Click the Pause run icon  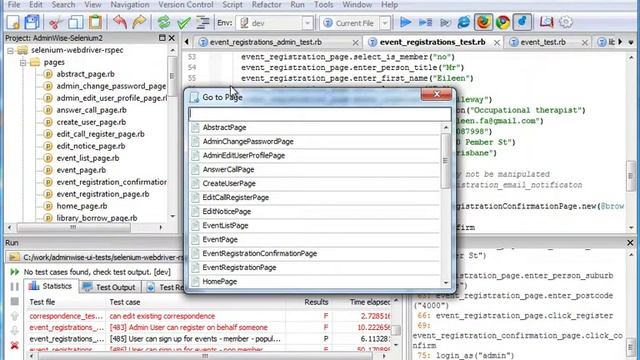[x=15, y=287]
